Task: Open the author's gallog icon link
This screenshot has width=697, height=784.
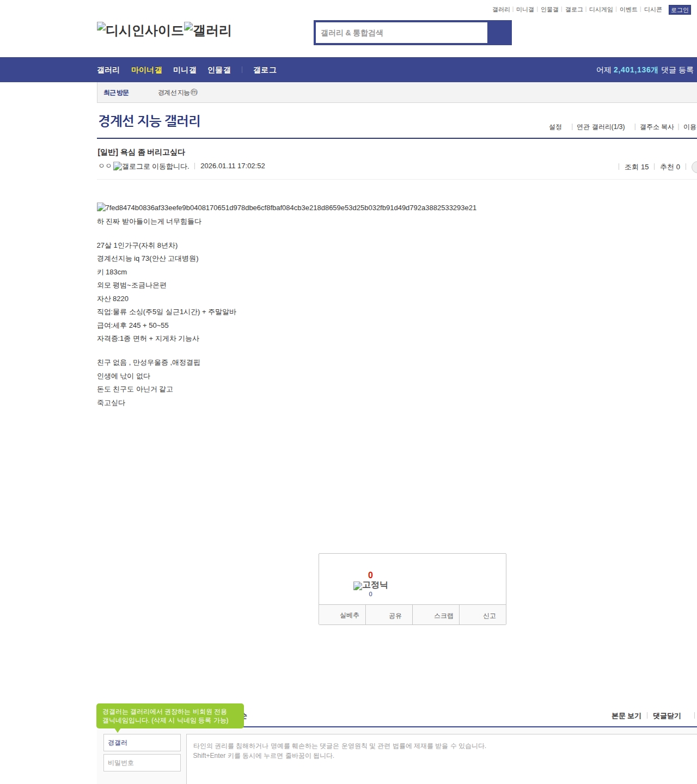Action: click(151, 167)
